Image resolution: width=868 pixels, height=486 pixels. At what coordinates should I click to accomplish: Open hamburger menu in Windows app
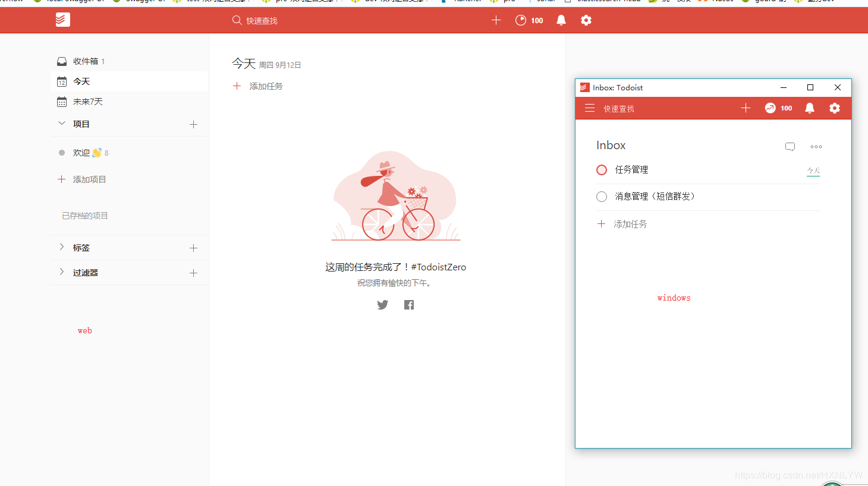coord(590,108)
